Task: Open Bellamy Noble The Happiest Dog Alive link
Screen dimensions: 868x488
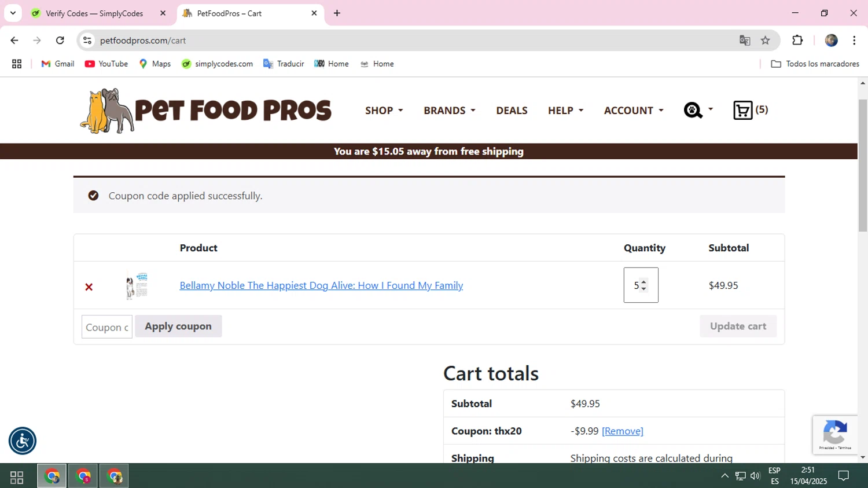Action: (321, 285)
